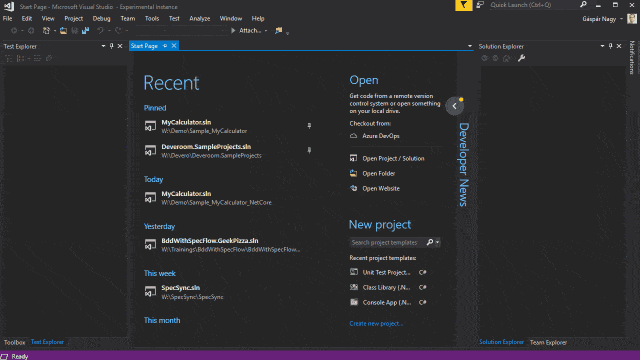Click the search icon in project templates box
The width and height of the screenshot is (640, 360).
tap(430, 242)
